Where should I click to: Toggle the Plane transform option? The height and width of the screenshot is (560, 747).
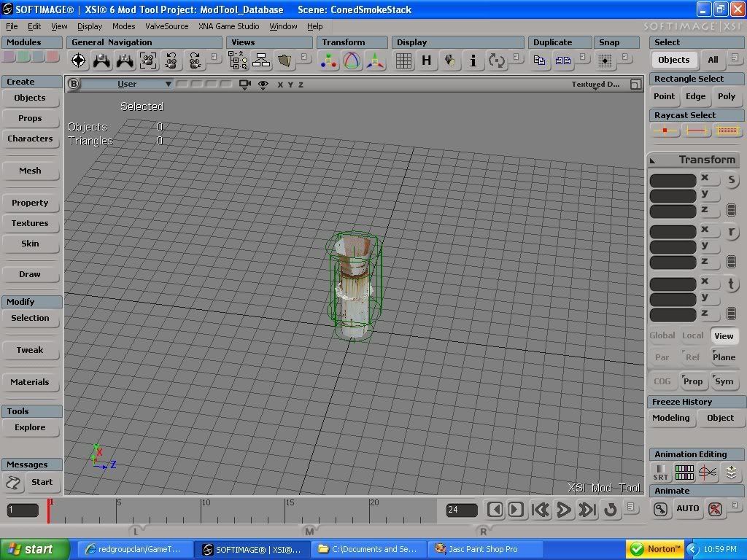click(724, 357)
